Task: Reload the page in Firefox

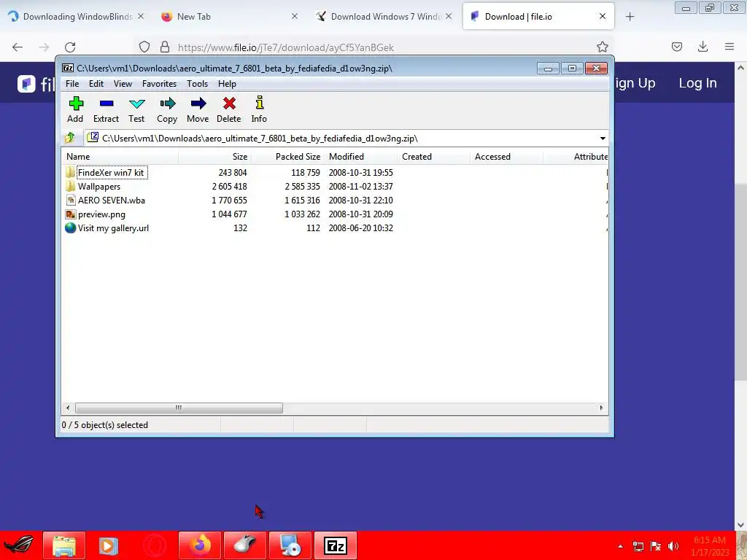Action: coord(70,47)
